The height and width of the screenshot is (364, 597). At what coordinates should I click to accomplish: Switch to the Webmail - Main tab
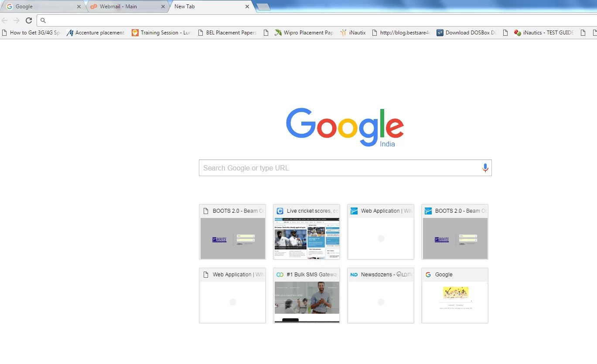click(128, 7)
